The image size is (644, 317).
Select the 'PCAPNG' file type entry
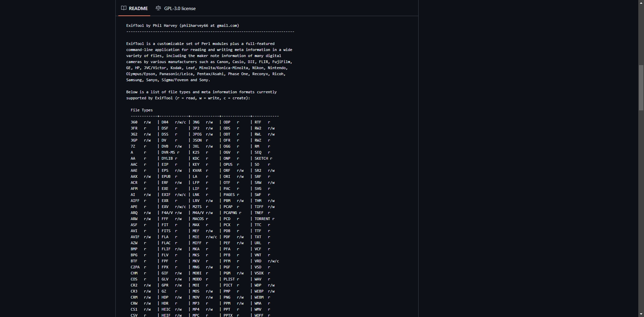point(230,213)
